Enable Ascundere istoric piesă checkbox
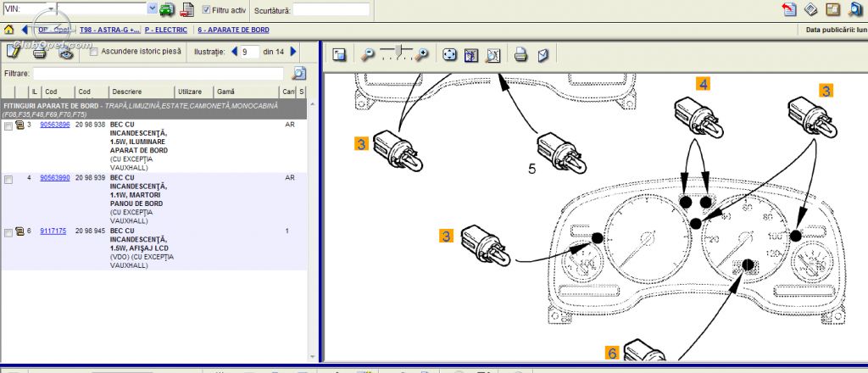The height and width of the screenshot is (373, 868). click(93, 52)
